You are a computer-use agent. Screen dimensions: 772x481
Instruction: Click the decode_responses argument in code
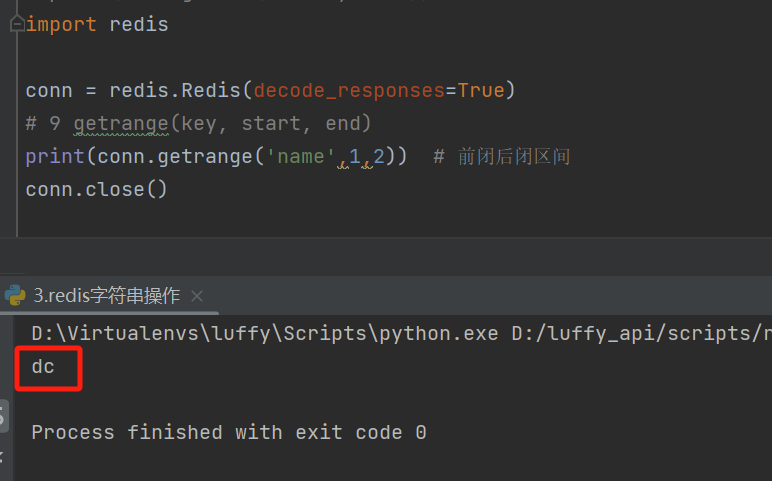click(348, 90)
